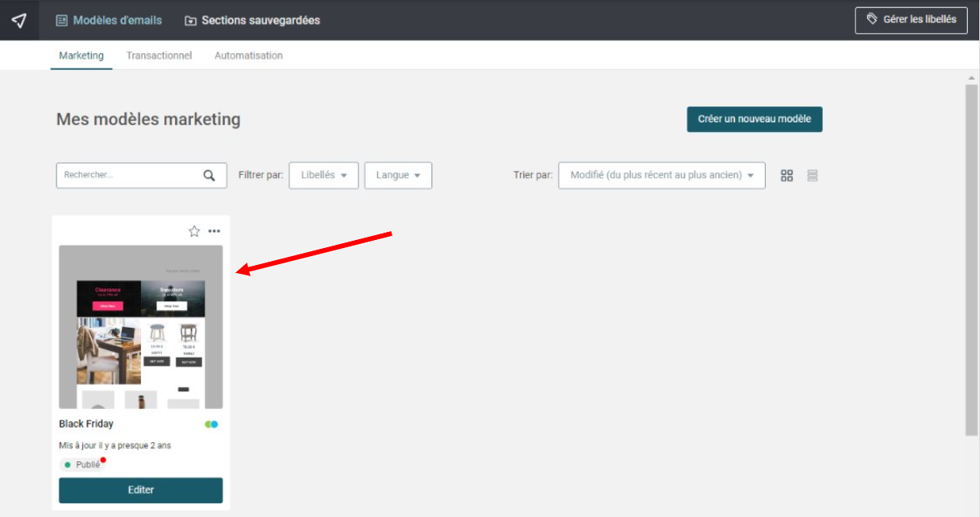Image resolution: width=980 pixels, height=517 pixels.
Task: Open the Black Friday template thumbnail
Action: click(141, 327)
